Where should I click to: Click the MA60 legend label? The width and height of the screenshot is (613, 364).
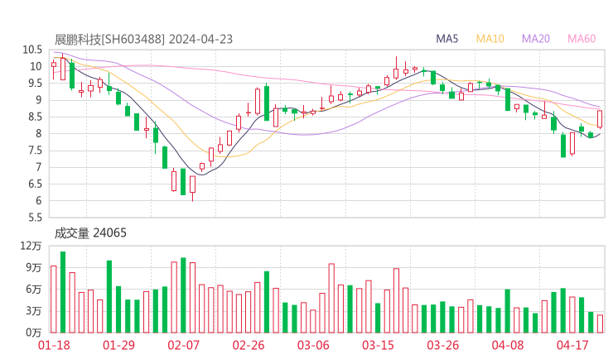582,39
